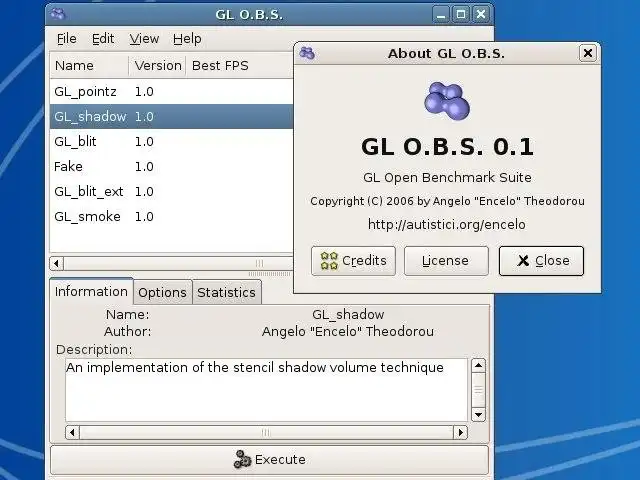Click right arrow of description horizontal scrollbar
The image size is (640, 480).
(461, 432)
